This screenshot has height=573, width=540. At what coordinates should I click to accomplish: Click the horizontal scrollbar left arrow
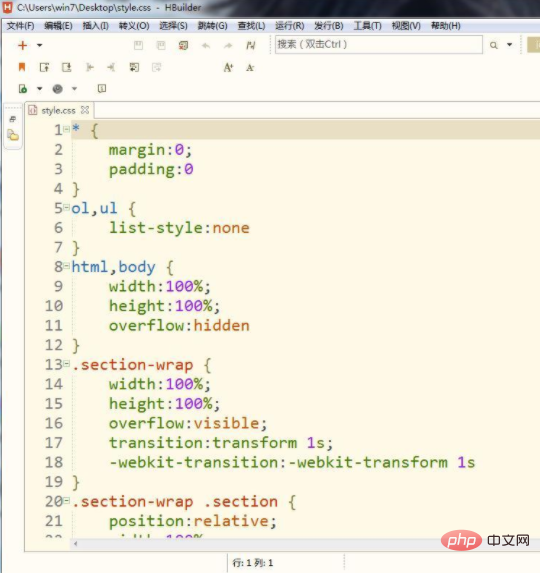[76, 544]
